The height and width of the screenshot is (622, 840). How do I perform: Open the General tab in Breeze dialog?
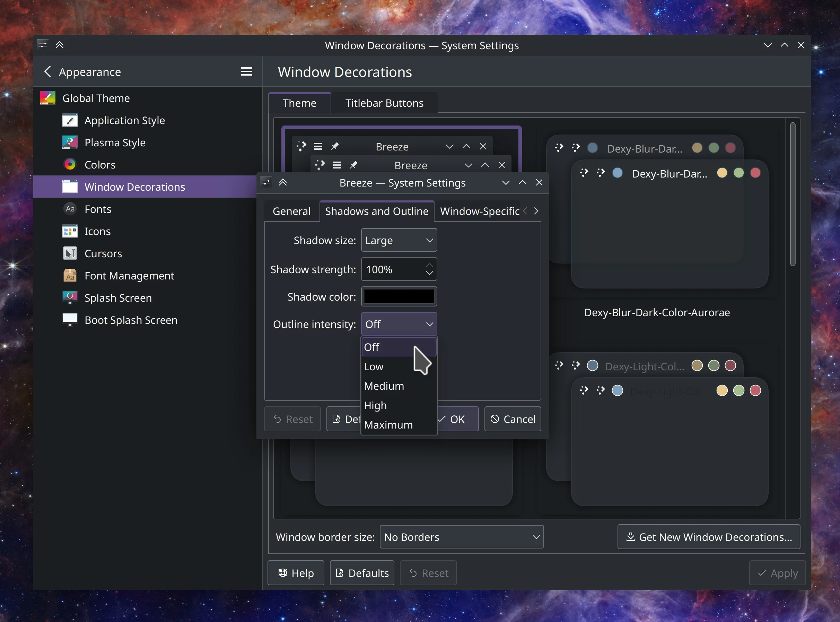[292, 211]
